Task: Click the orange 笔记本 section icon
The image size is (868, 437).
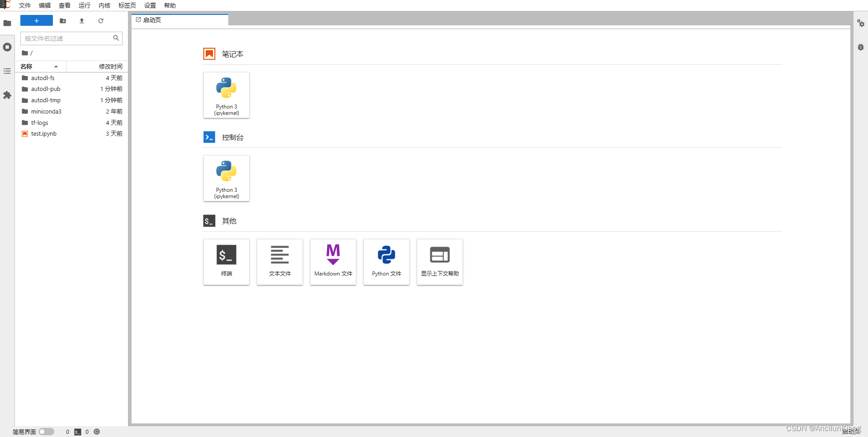Action: (209, 54)
